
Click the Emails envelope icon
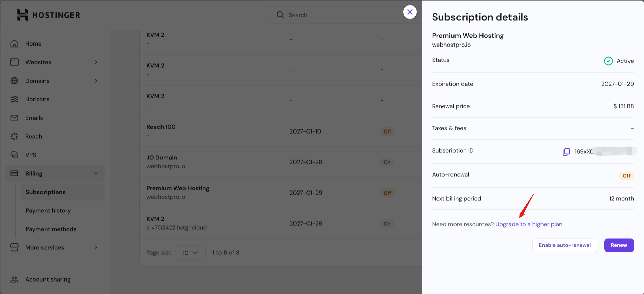pyautogui.click(x=14, y=118)
